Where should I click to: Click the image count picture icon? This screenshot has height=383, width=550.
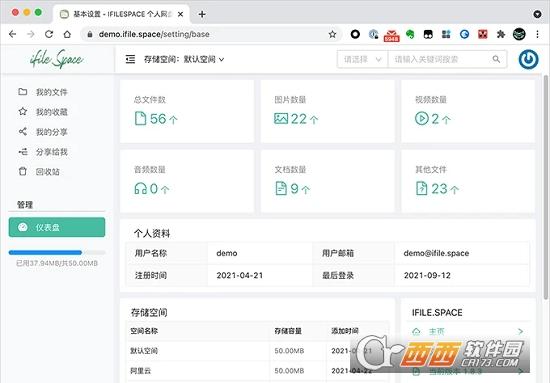tap(281, 119)
